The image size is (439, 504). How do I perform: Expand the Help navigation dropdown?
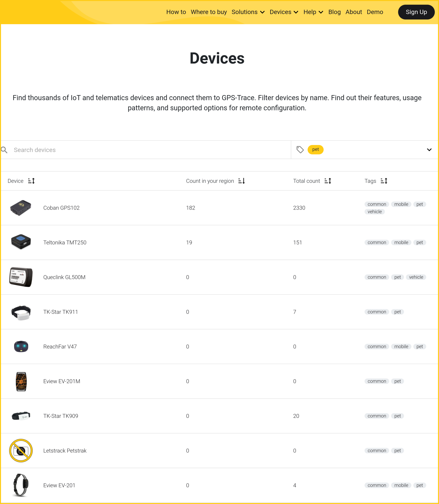click(x=313, y=11)
